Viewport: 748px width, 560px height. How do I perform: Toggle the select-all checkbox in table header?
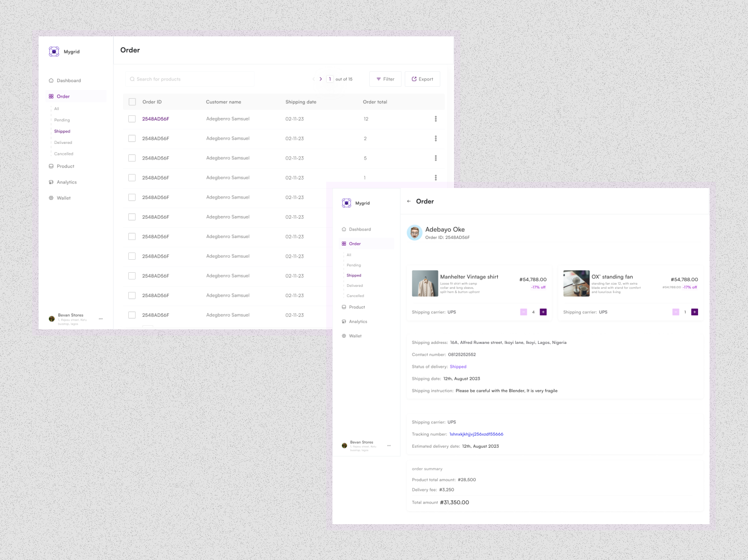(132, 102)
